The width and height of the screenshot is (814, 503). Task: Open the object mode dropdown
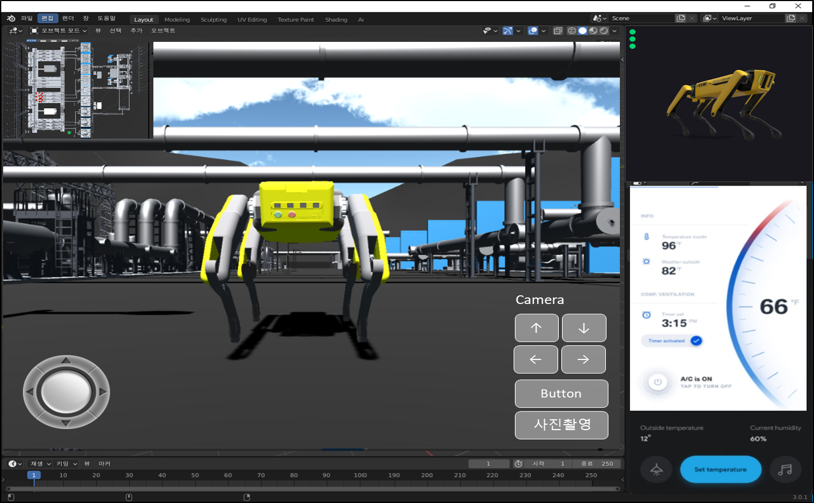(58, 31)
